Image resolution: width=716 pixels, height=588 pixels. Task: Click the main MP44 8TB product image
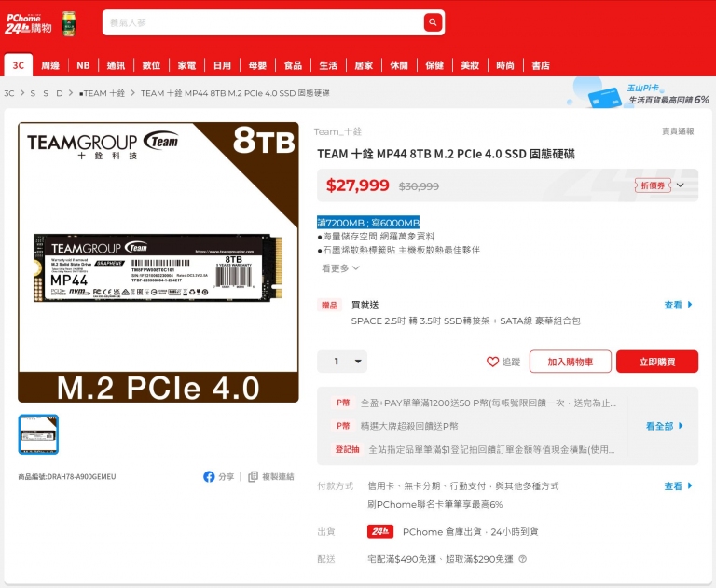click(x=158, y=262)
